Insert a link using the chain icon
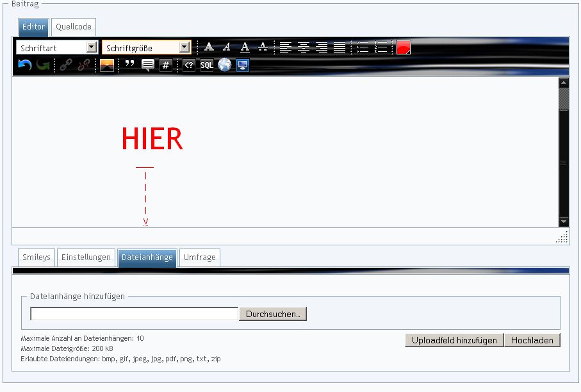The image size is (581, 392). 66,65
